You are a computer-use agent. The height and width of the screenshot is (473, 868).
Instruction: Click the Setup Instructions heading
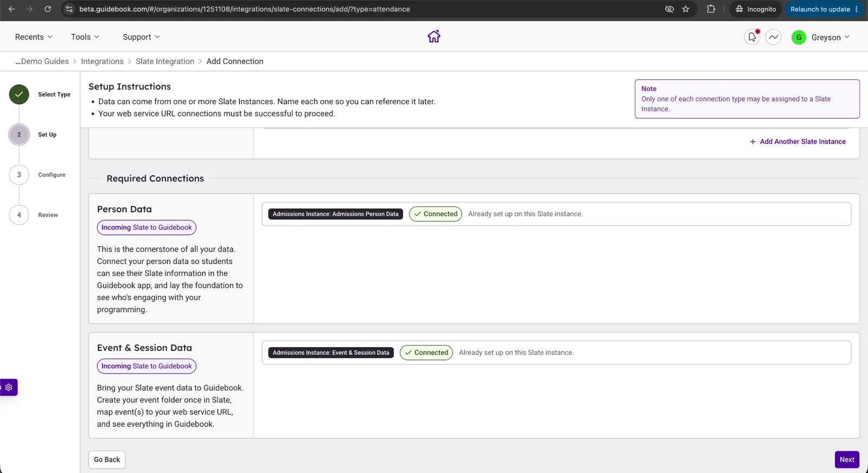130,87
